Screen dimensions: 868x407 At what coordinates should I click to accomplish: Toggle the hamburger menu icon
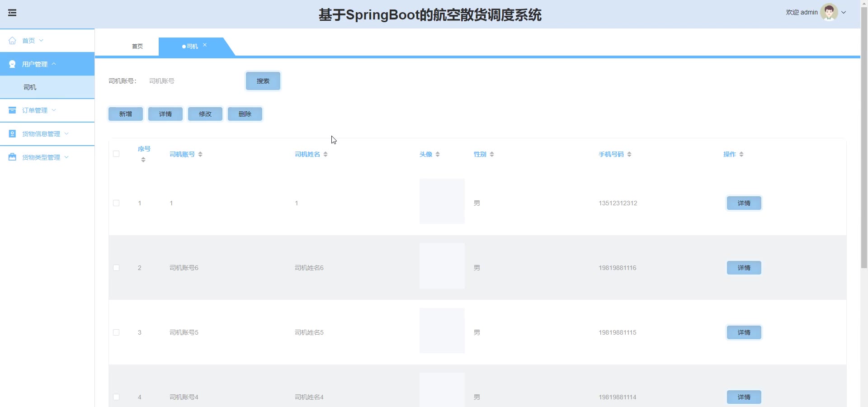click(x=12, y=13)
